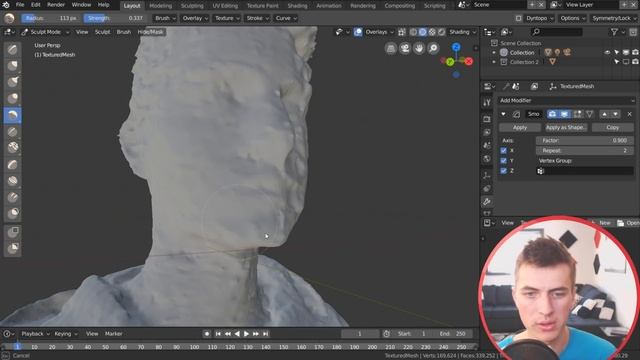
Task: Click the red X axis on the gizmo
Action: (x=469, y=61)
